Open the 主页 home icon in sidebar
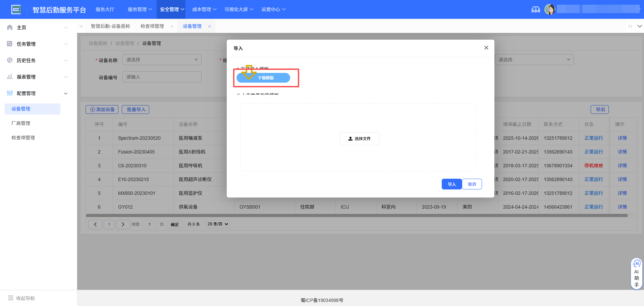Viewport: 644px width, 306px height. (9, 27)
